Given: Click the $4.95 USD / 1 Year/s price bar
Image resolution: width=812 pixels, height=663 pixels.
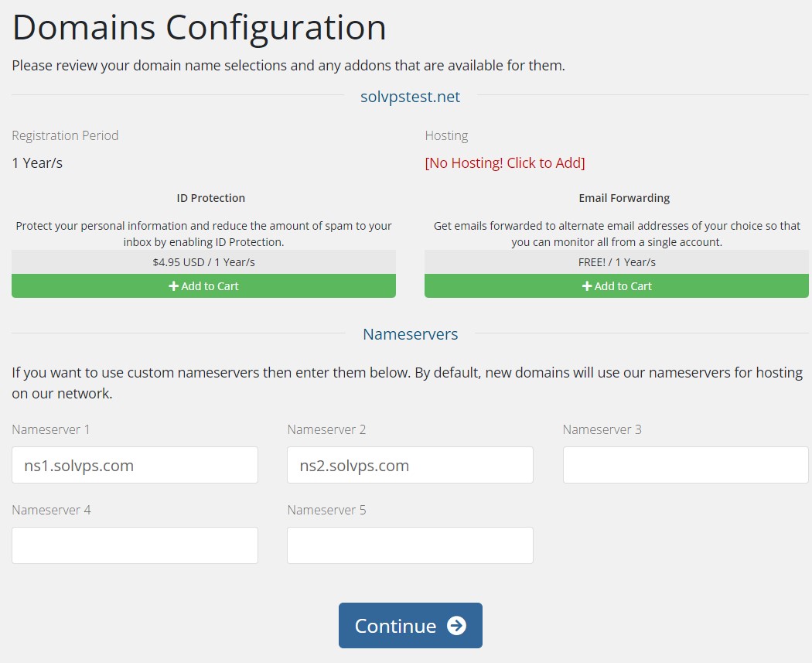Looking at the screenshot, I should tap(203, 262).
